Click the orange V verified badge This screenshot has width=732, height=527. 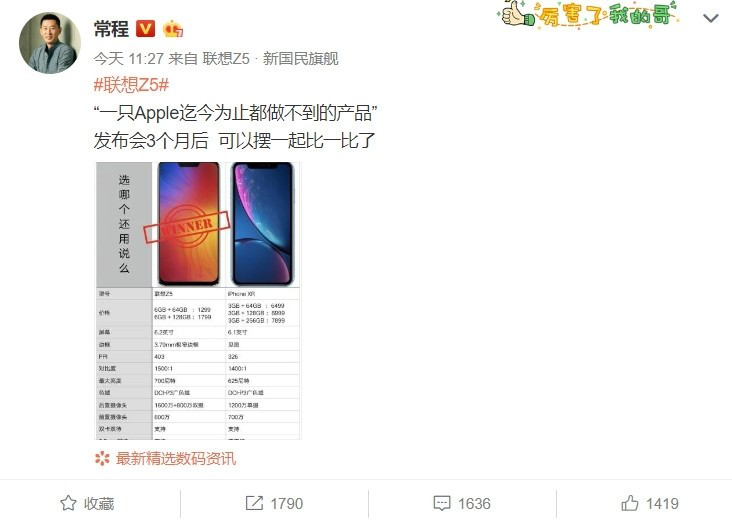coord(145,29)
